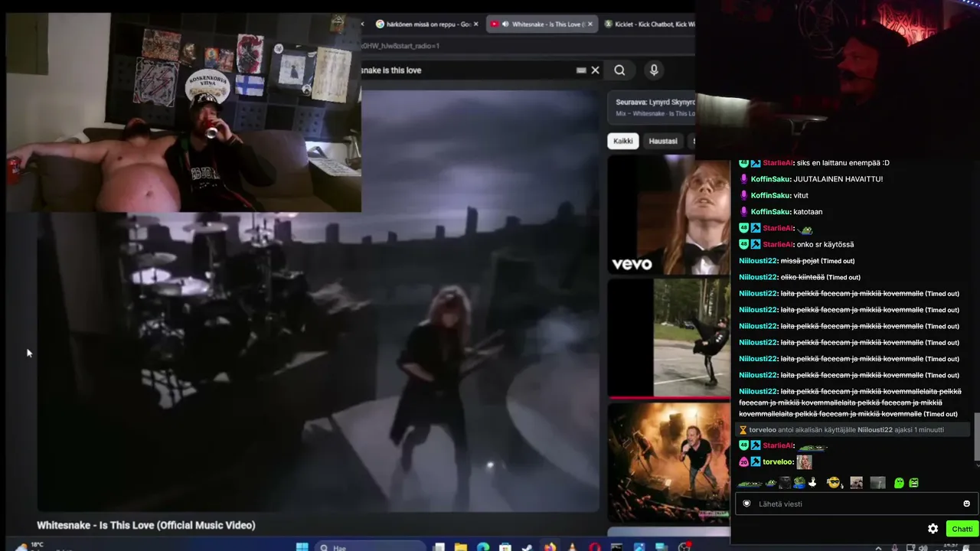Open chat settings gear icon
The image size is (980, 551).
pyautogui.click(x=933, y=529)
